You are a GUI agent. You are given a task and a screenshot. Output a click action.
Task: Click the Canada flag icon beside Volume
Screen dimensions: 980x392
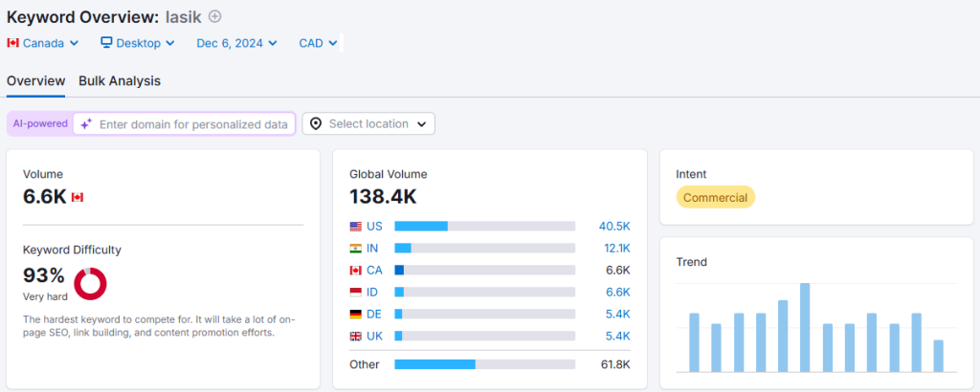[x=78, y=197]
